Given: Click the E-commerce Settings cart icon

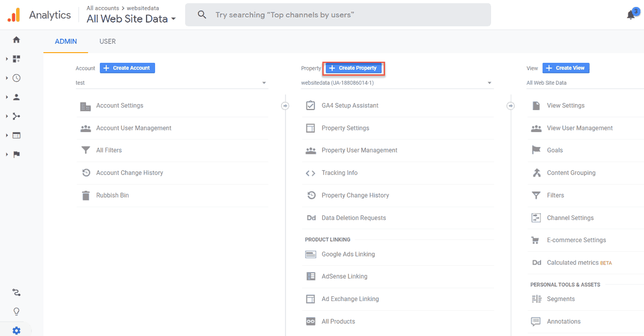Looking at the screenshot, I should [536, 240].
